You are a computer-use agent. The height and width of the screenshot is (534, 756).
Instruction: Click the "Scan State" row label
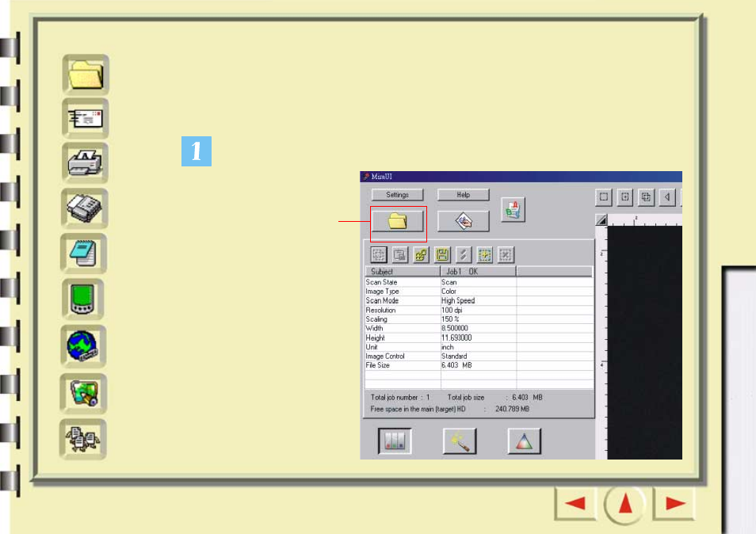pyautogui.click(x=381, y=282)
